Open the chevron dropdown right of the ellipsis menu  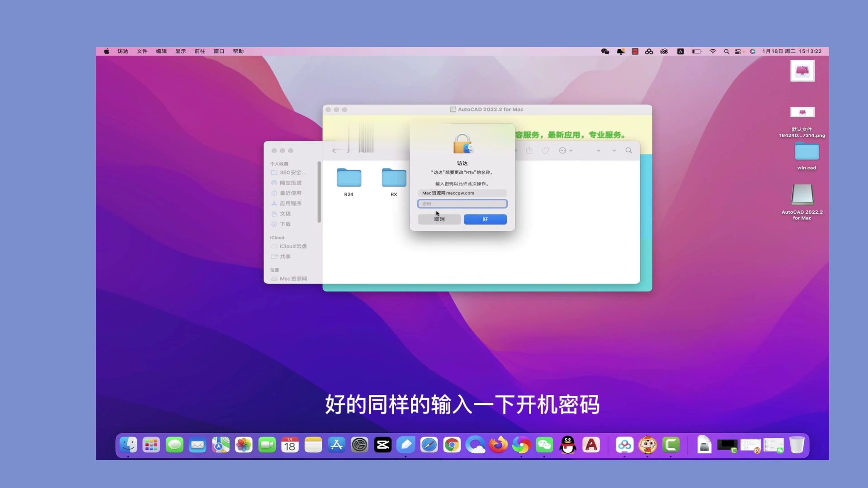pyautogui.click(x=571, y=150)
